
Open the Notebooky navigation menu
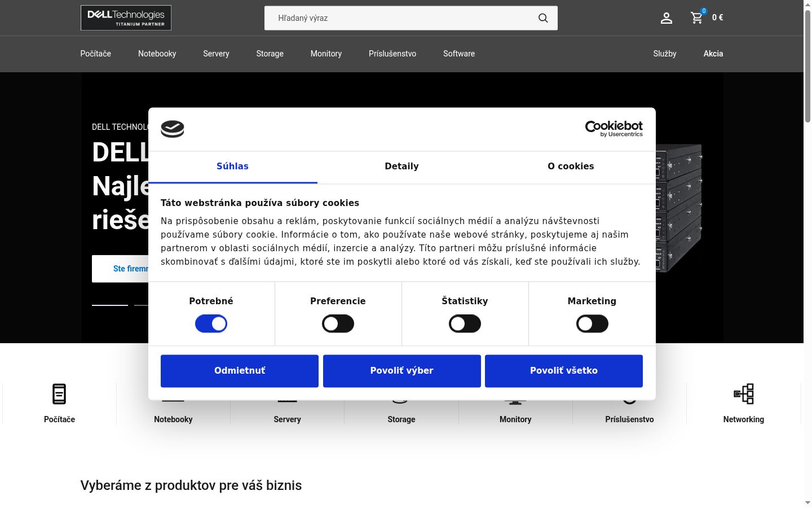(157, 54)
